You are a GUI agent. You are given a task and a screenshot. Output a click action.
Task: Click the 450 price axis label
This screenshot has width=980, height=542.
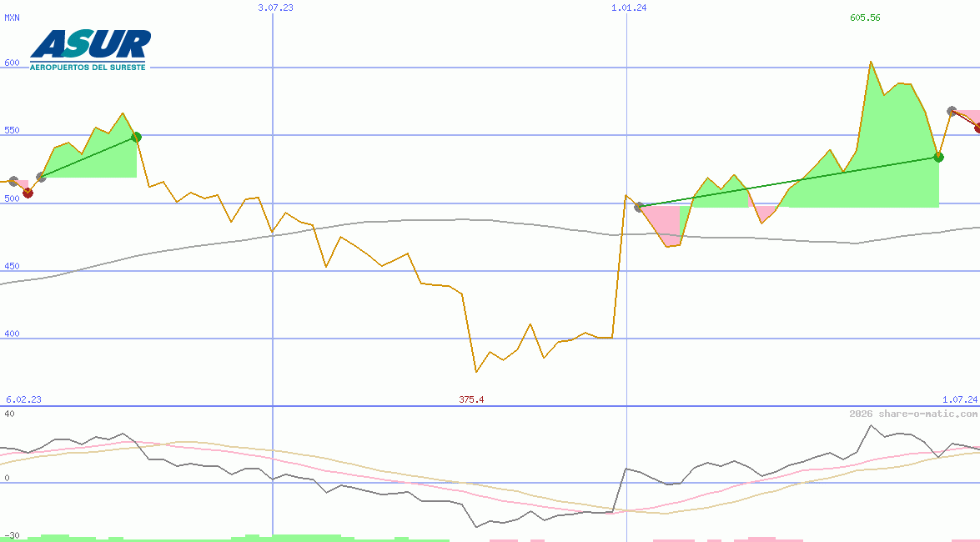(x=12, y=267)
